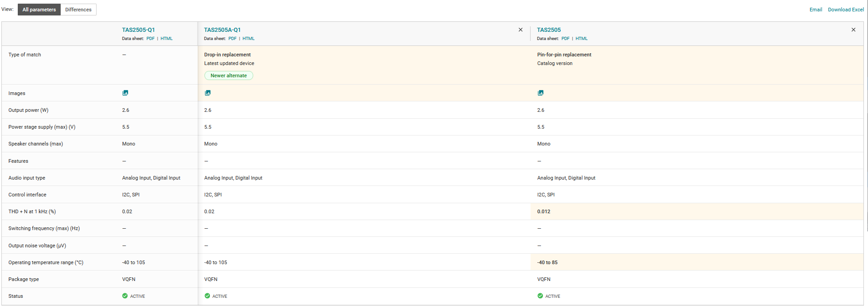The image size is (868, 306).
Task: Click 'Power stage supply (max) (V)' label
Action: (x=42, y=127)
